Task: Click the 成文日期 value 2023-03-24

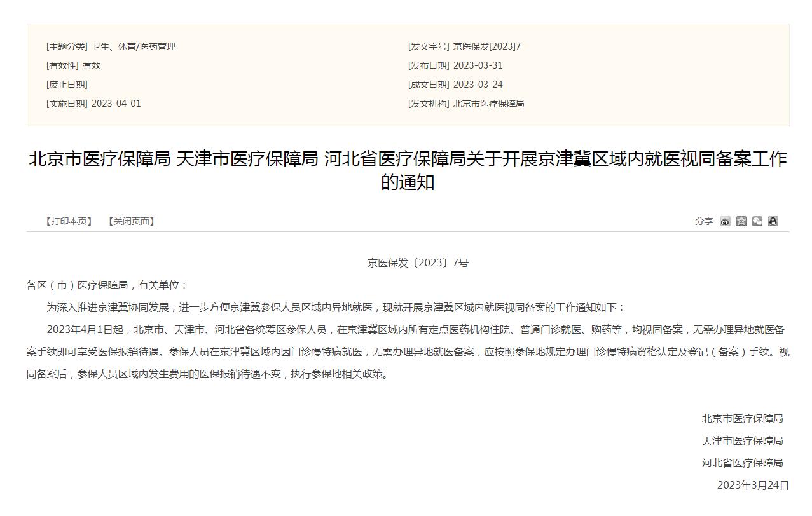Action: tap(478, 85)
